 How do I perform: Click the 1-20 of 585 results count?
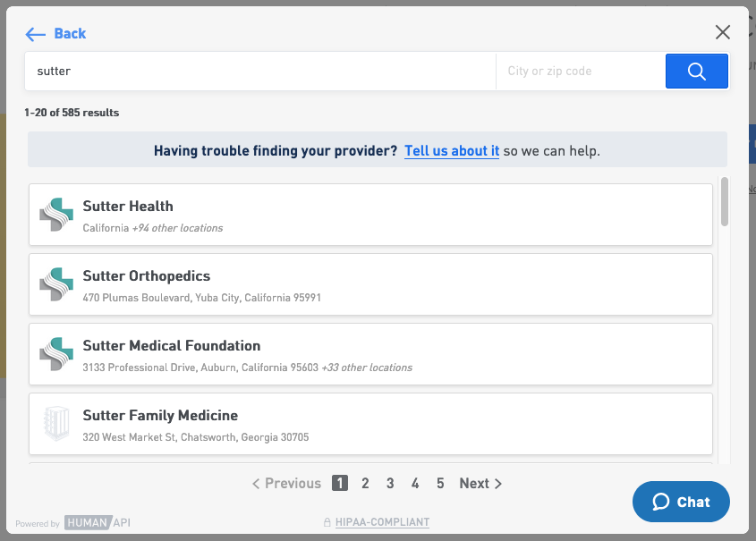coord(72,113)
